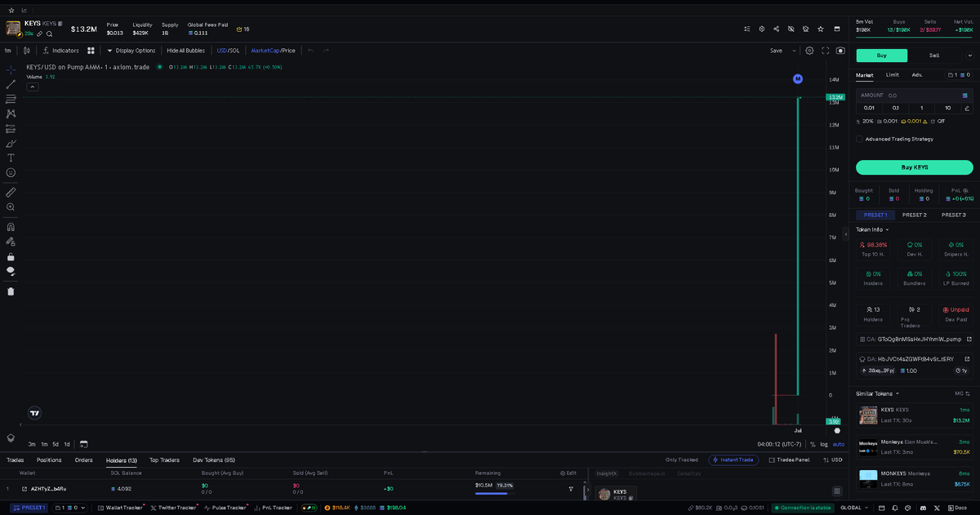Open the candle chart type selector
This screenshot has height=515, width=980.
point(27,51)
